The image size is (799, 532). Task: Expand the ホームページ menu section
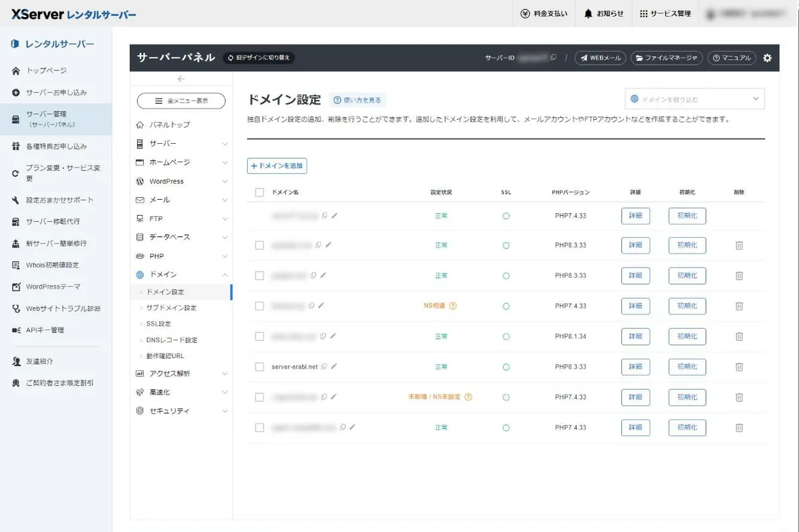pos(181,162)
